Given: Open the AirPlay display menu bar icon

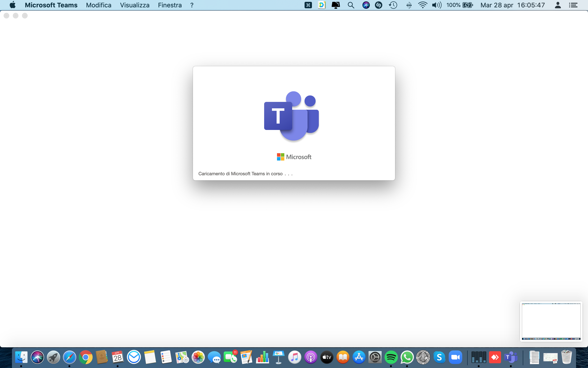Looking at the screenshot, I should 336,5.
